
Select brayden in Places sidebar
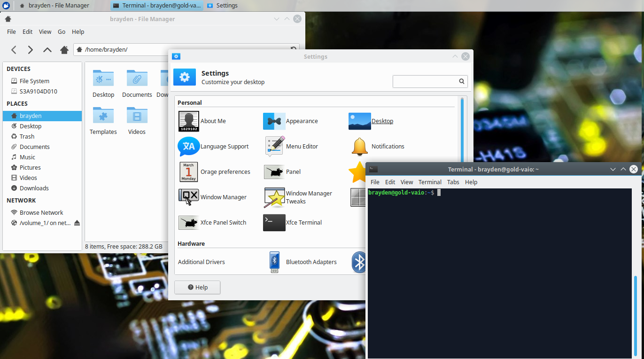click(x=42, y=116)
